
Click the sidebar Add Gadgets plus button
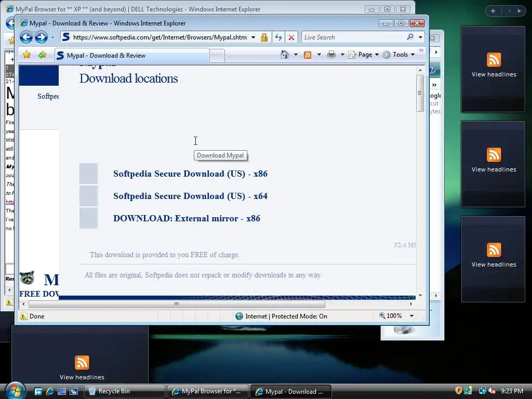pyautogui.click(x=493, y=11)
